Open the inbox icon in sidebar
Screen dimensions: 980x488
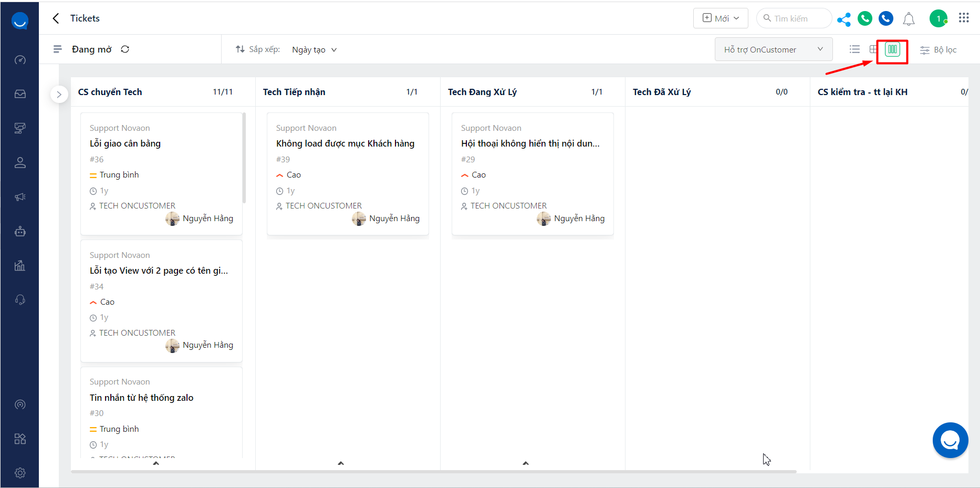click(20, 94)
